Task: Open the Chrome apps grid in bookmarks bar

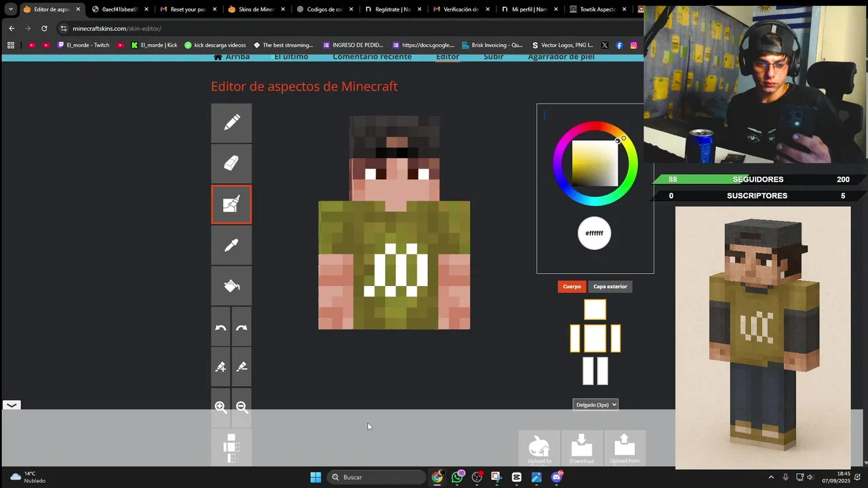Action: click(10, 45)
